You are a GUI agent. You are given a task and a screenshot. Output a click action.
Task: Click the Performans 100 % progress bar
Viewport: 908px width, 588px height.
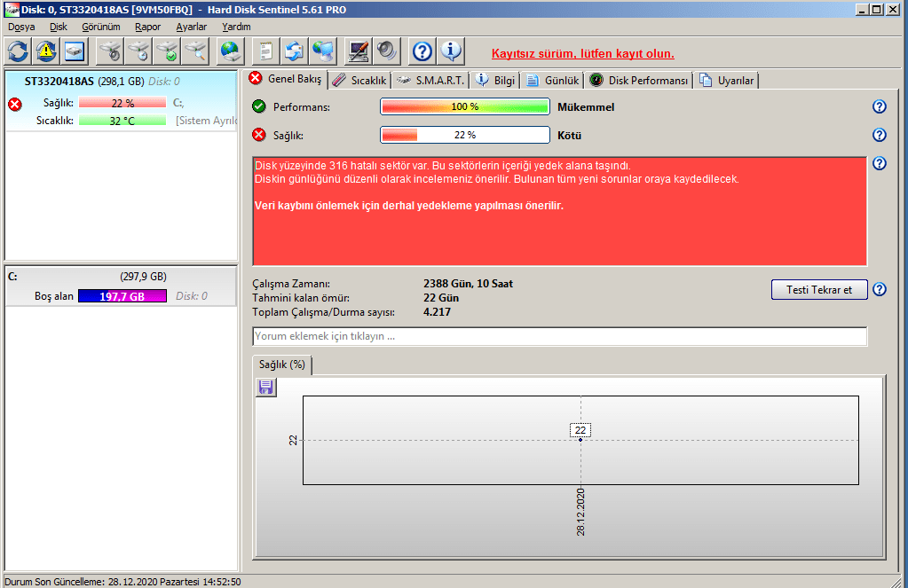pyautogui.click(x=465, y=106)
